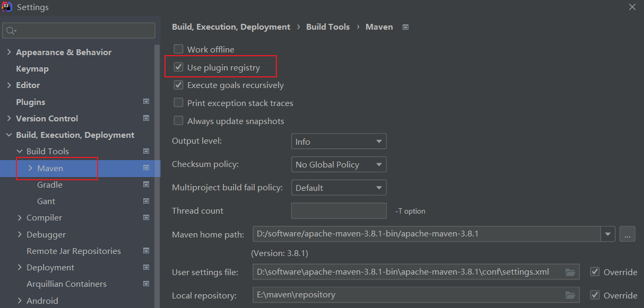Click the browse folder icon for User settings file
The height and width of the screenshot is (308, 644).
(x=571, y=271)
